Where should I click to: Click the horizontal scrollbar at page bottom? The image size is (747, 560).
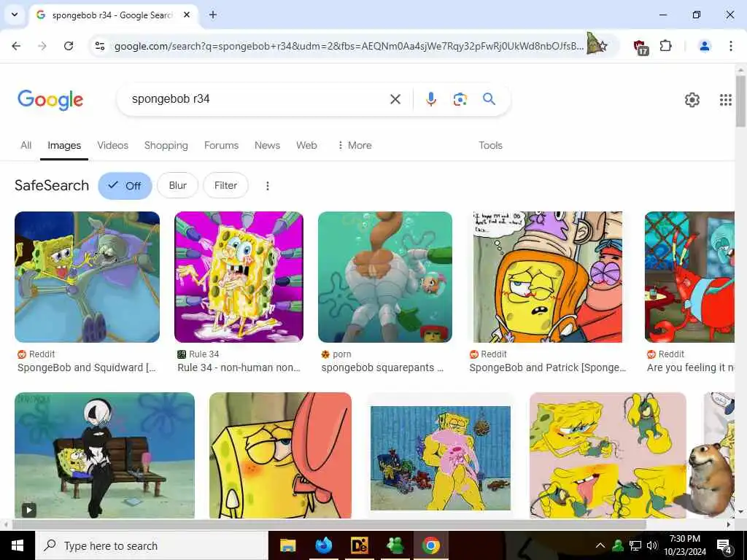tap(329, 524)
